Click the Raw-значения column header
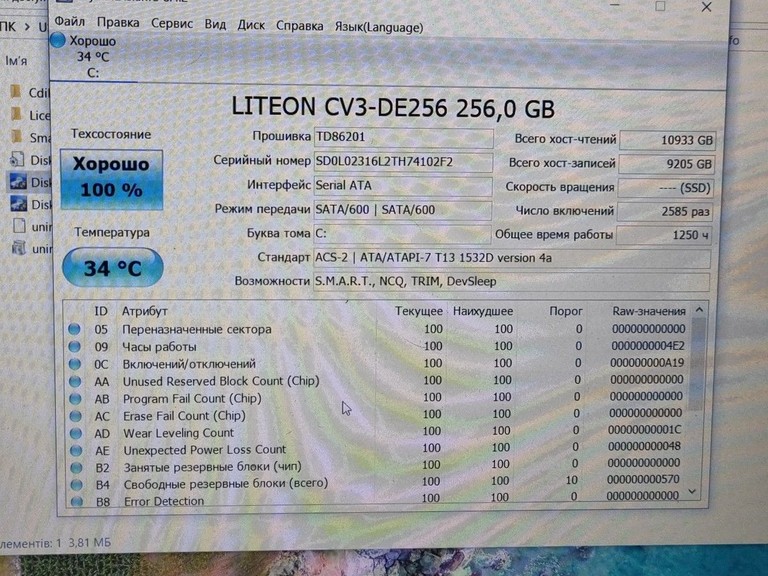This screenshot has width=768, height=576. tap(649, 311)
